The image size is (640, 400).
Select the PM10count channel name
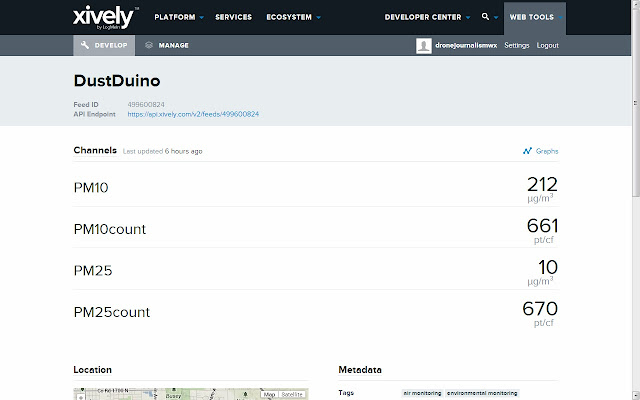[110, 229]
